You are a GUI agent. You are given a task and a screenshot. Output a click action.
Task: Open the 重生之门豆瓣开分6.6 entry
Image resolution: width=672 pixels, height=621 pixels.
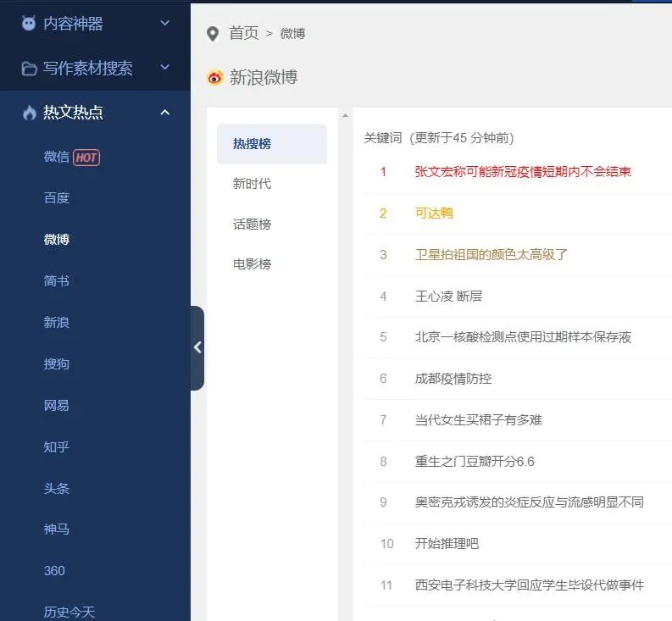point(475,462)
